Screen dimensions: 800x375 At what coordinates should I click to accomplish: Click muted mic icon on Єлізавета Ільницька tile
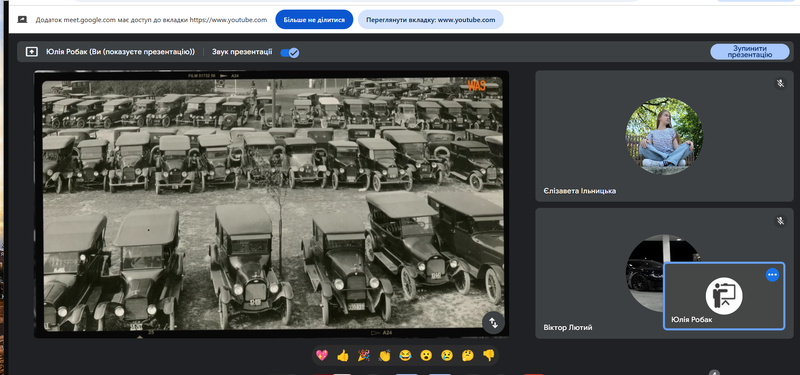click(x=780, y=83)
